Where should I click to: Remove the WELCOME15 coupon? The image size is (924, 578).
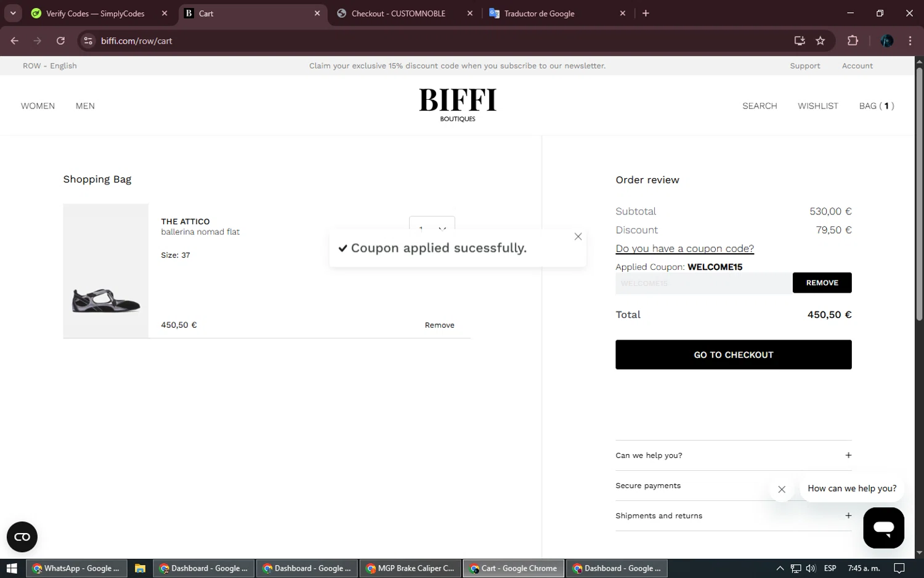[x=822, y=283]
